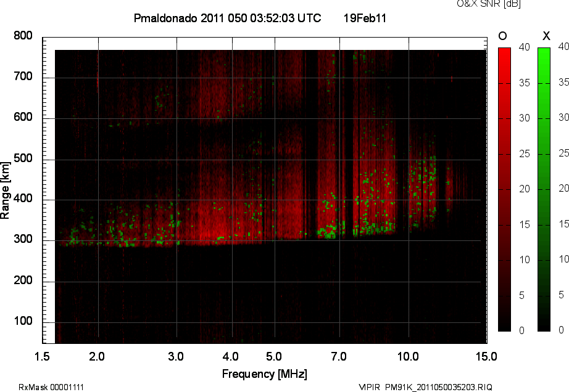
Task: Click the 300 tick on the range axis
Action: pos(23,240)
